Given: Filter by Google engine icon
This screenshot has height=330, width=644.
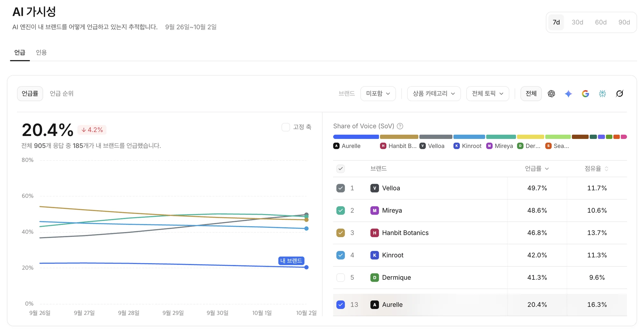Looking at the screenshot, I should [x=585, y=94].
